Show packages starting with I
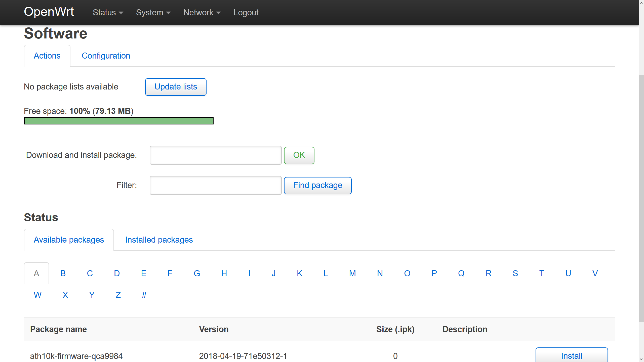The image size is (644, 362). (249, 274)
